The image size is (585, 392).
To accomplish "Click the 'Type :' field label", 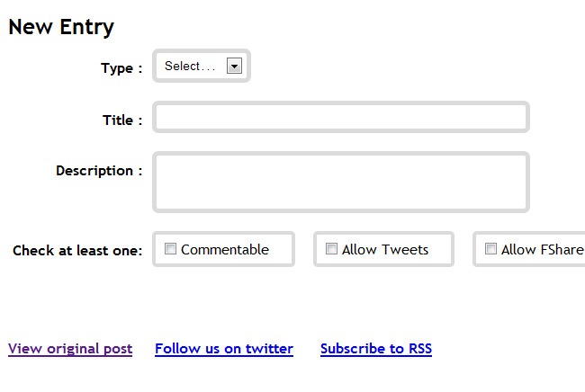I will coord(121,68).
